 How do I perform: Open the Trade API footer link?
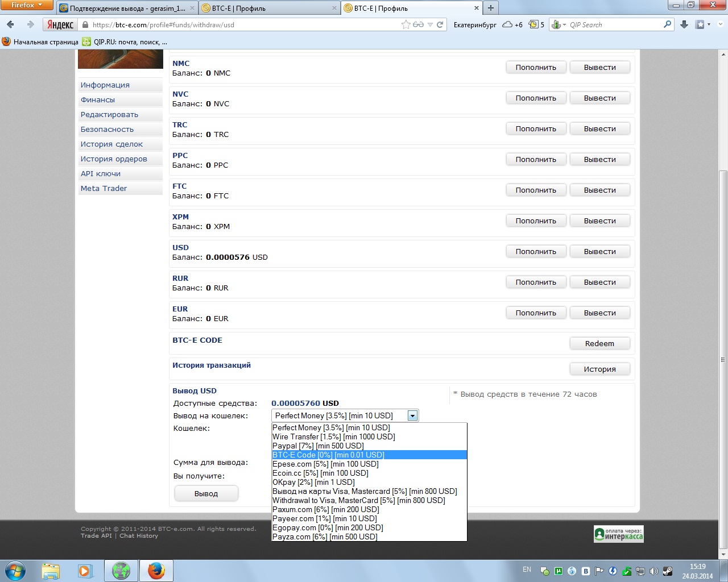pyautogui.click(x=96, y=535)
